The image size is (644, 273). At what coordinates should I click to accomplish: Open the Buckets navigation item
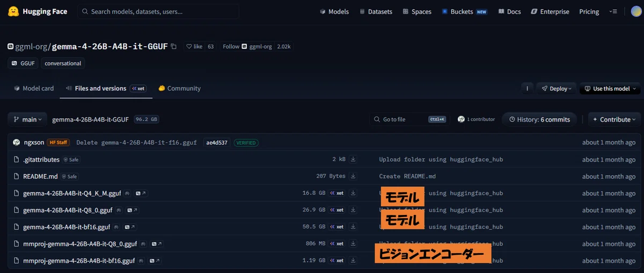(464, 12)
